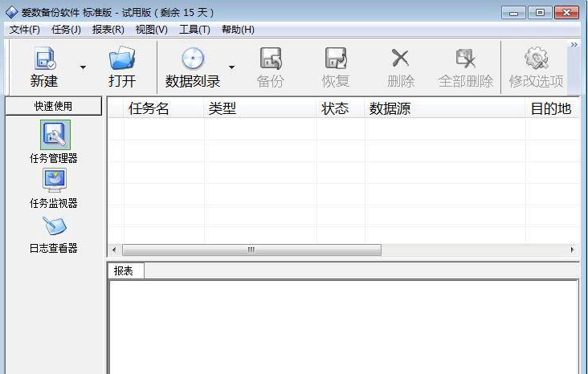Screen dimensions: 588x374
Task: Click the 新建 (New) toolbar icon
Action: [x=45, y=59]
